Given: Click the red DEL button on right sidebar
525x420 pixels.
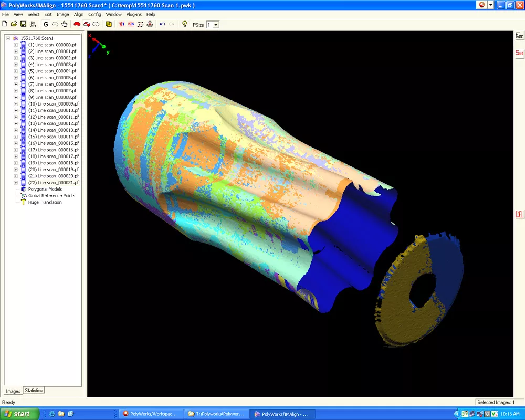Looking at the screenshot, I should pyautogui.click(x=519, y=214).
